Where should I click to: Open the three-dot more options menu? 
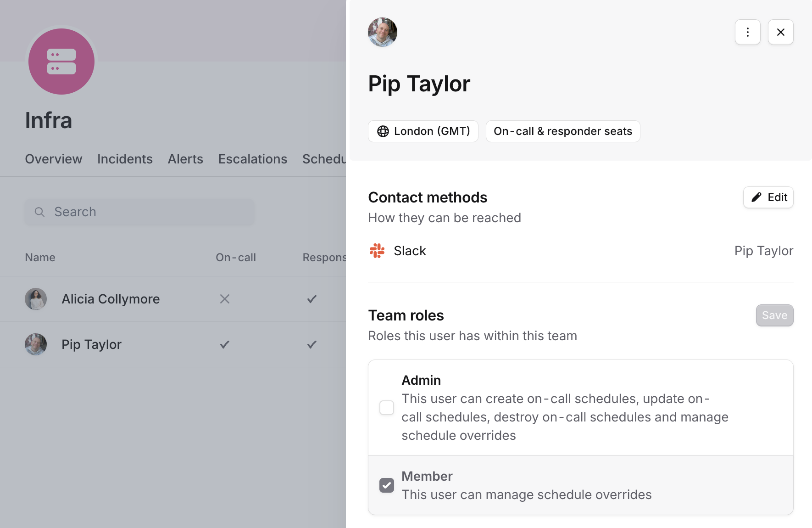(x=747, y=32)
